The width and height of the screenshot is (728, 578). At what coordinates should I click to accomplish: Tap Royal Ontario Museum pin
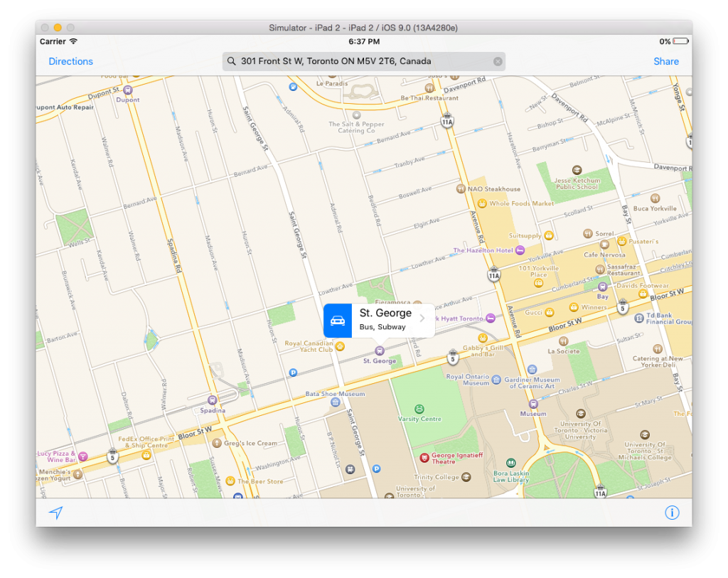[496, 380]
